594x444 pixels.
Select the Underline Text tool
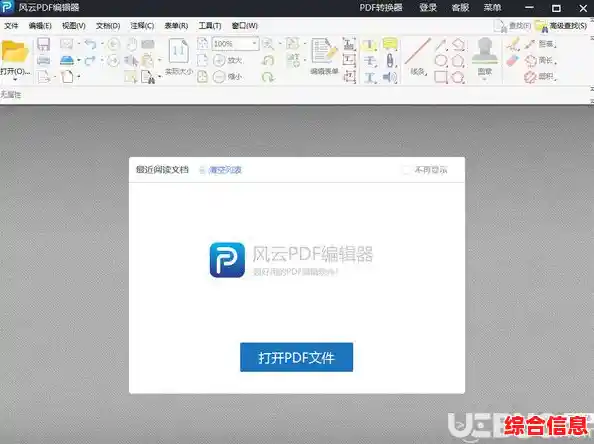pos(370,78)
